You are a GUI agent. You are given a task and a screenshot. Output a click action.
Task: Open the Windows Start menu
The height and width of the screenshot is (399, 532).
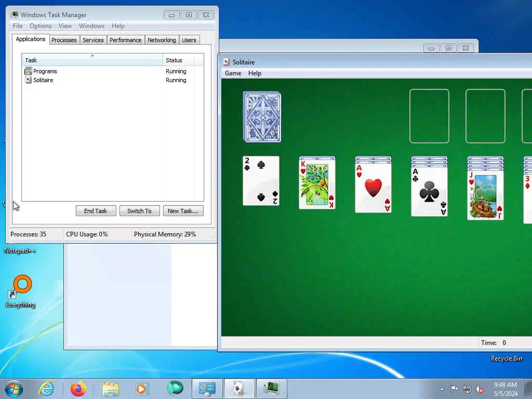click(14, 389)
